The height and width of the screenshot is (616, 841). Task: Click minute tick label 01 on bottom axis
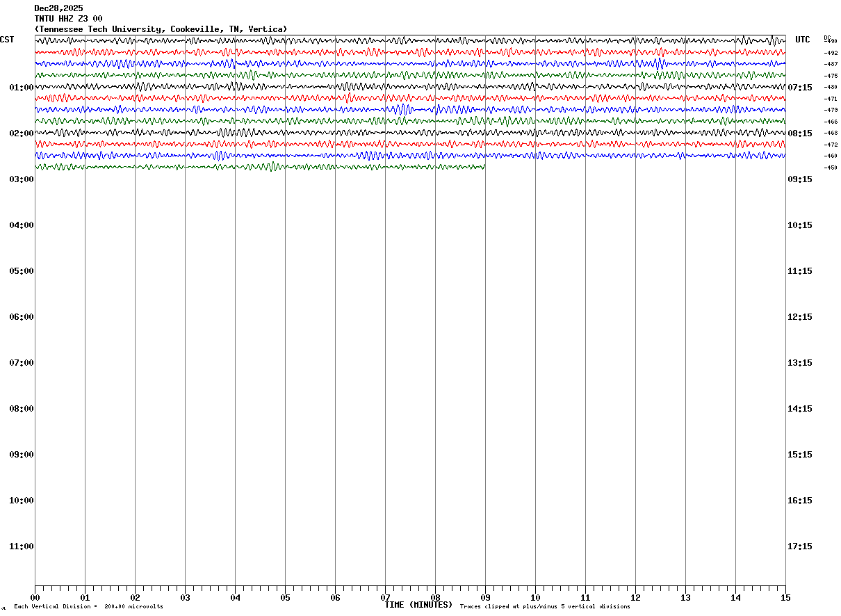tap(85, 598)
